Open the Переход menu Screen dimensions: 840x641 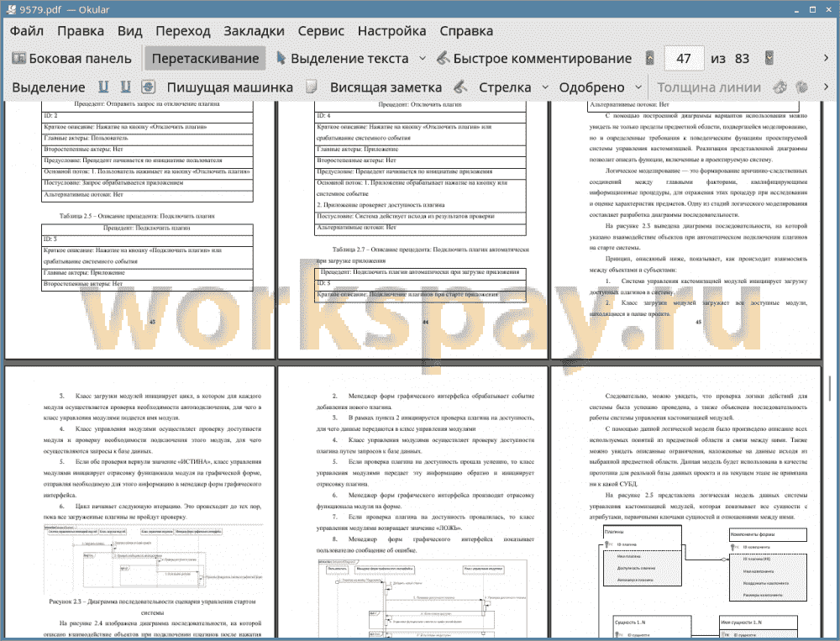pos(183,31)
